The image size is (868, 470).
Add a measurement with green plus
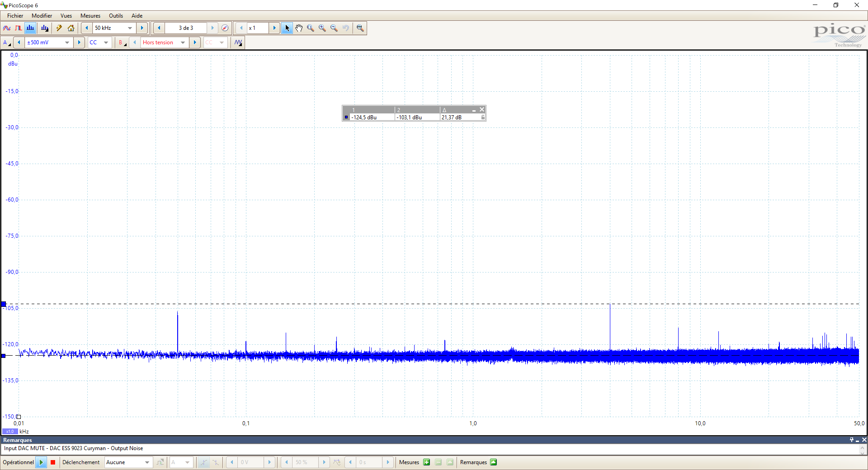[x=426, y=462]
